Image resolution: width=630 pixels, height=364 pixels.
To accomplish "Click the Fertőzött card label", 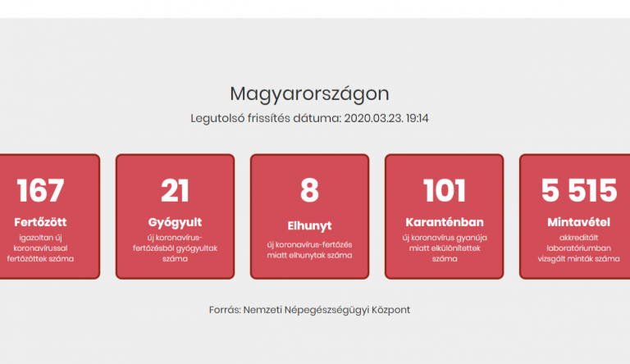I will (40, 222).
